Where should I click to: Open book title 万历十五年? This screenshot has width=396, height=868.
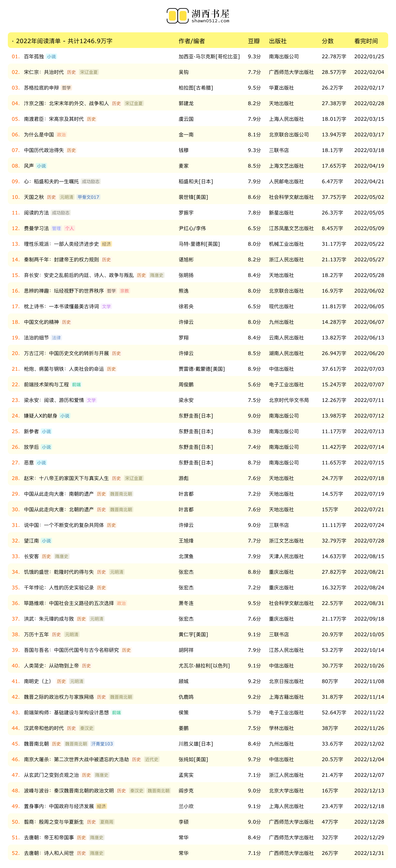[x=36, y=634]
